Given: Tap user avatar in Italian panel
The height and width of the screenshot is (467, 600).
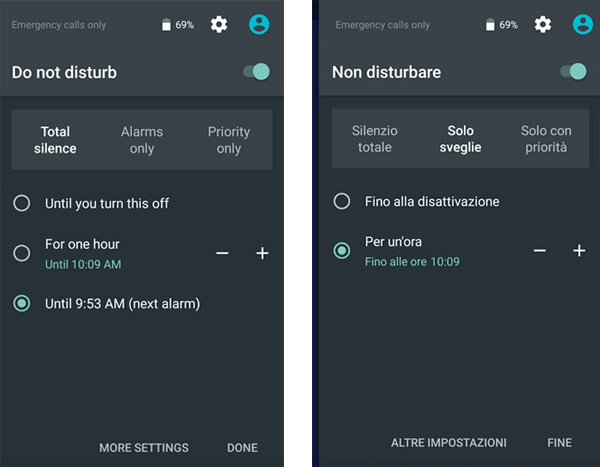Looking at the screenshot, I should point(582,24).
